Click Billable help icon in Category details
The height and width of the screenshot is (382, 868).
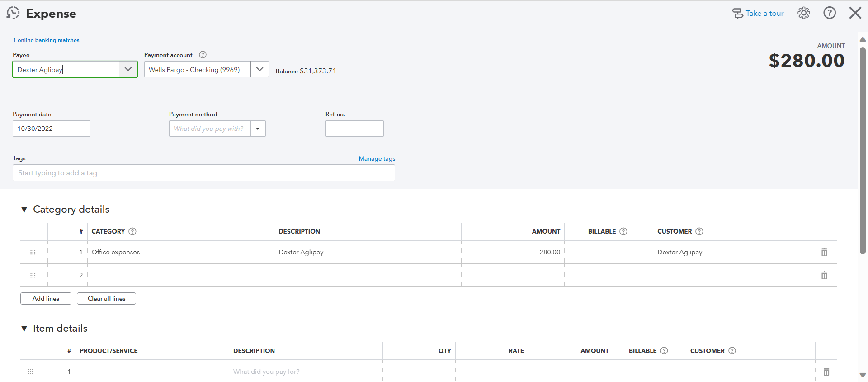[x=623, y=231]
